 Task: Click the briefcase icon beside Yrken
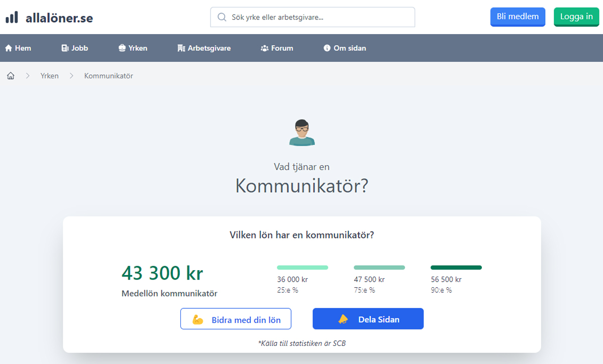click(x=122, y=48)
